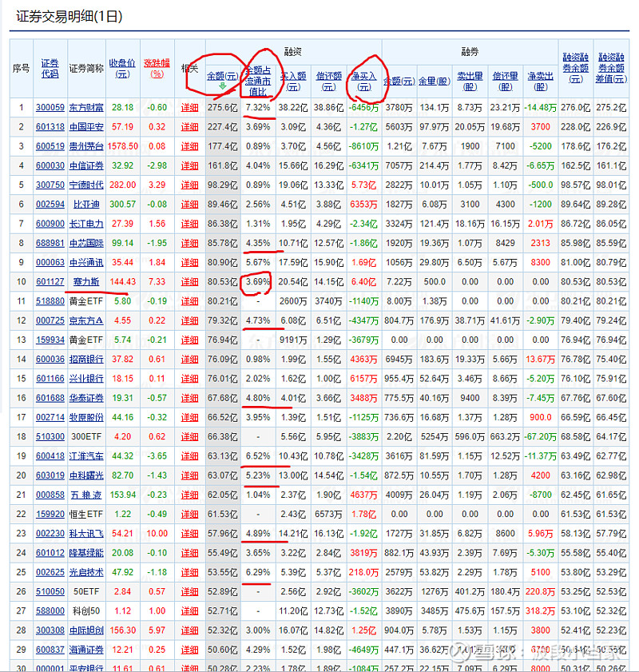Open 京东方A stock name link
This screenshot has width=639, height=672.
(x=86, y=320)
